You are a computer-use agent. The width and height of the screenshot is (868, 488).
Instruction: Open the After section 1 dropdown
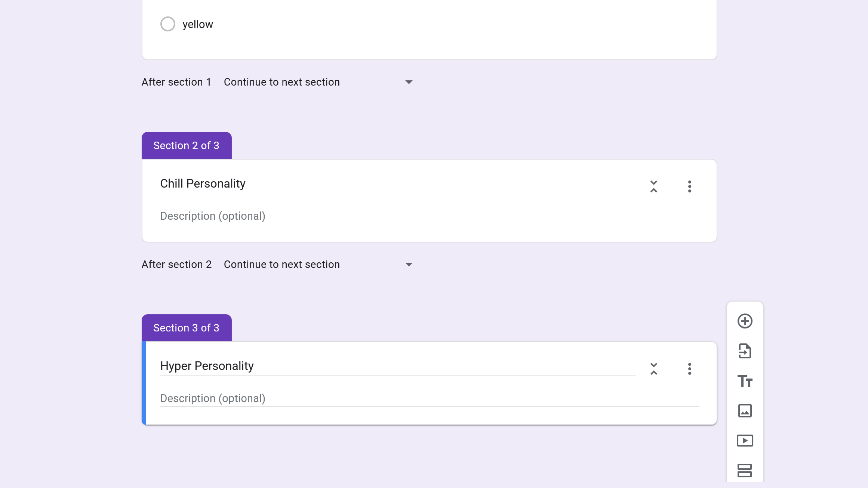[318, 82]
